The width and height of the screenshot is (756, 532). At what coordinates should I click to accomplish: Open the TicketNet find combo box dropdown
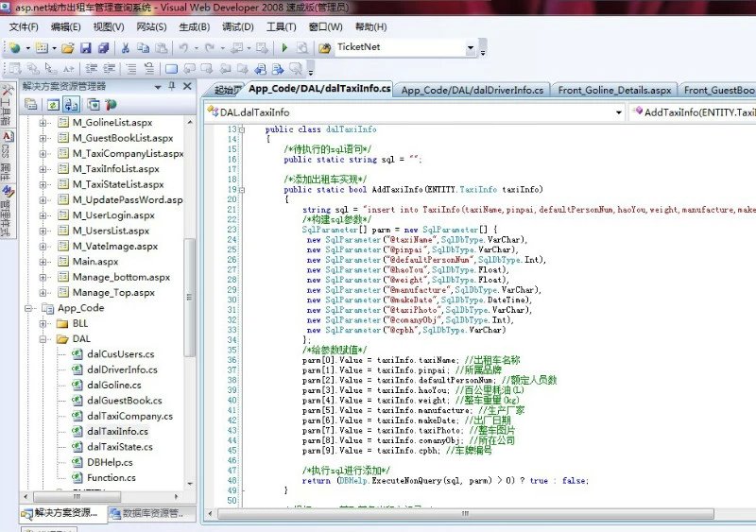tap(471, 48)
